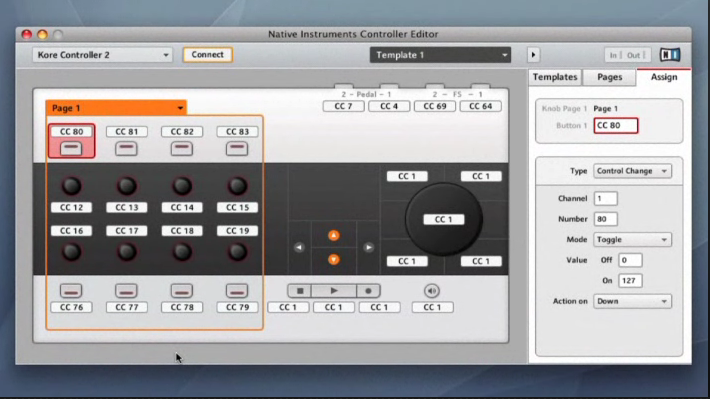This screenshot has width=710, height=399.
Task: Select the large scroll wheel center CC 1
Action: (x=443, y=219)
